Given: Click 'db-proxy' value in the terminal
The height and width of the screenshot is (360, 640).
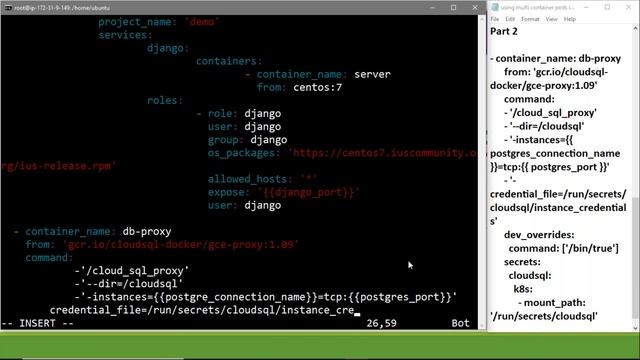Looking at the screenshot, I should tap(147, 231).
